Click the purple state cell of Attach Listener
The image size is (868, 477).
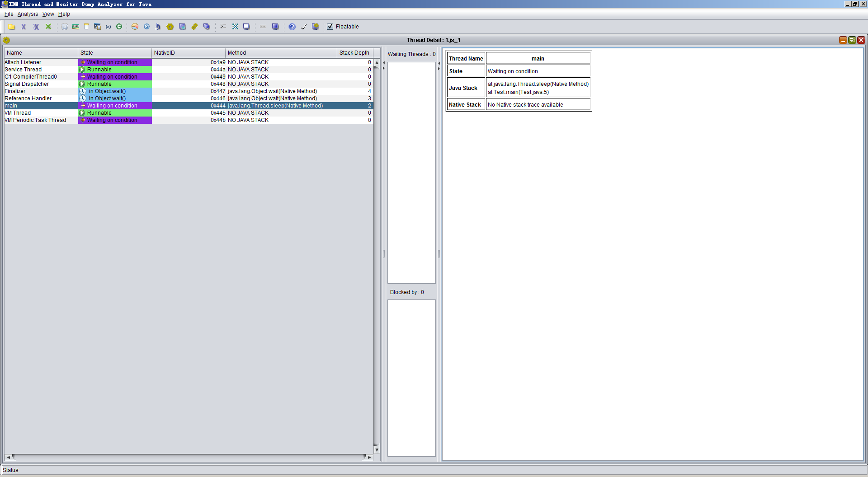(x=115, y=62)
